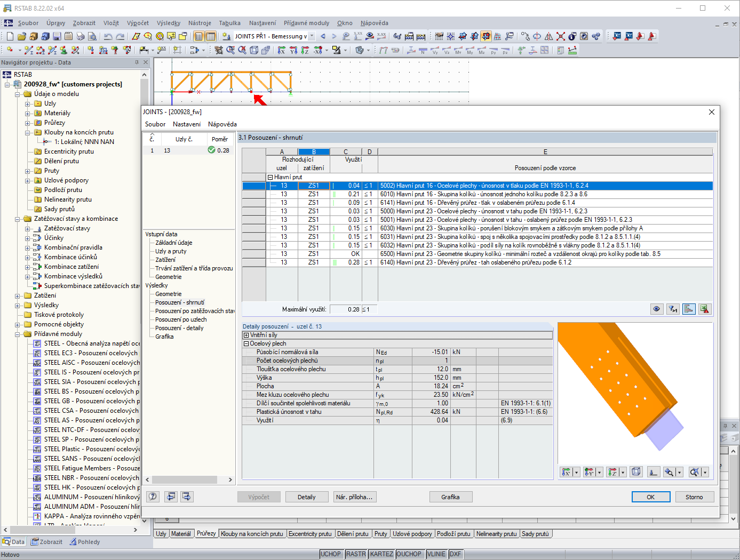Image resolution: width=740 pixels, height=560 pixels.
Task: Click the Nár. příloha... button
Action: (354, 497)
